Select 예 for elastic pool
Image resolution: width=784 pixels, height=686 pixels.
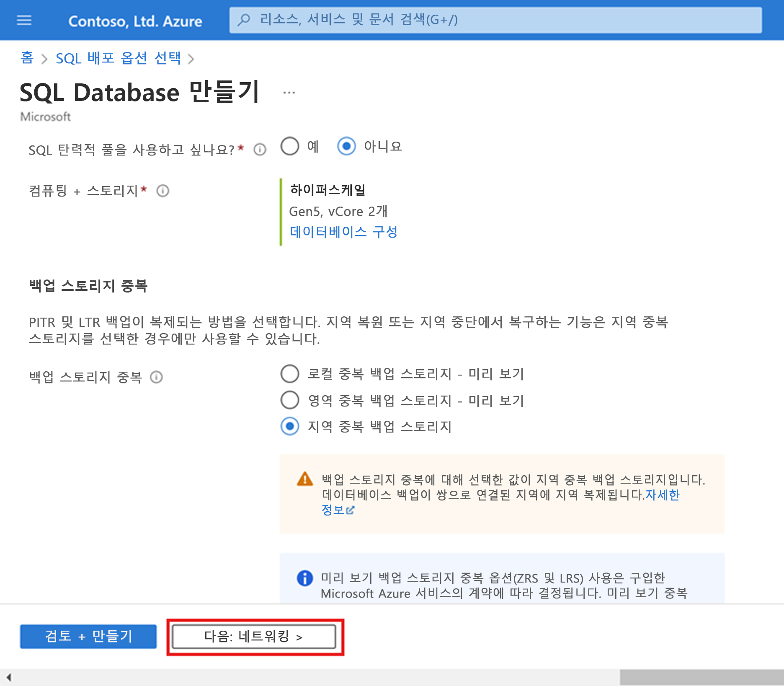(x=290, y=146)
